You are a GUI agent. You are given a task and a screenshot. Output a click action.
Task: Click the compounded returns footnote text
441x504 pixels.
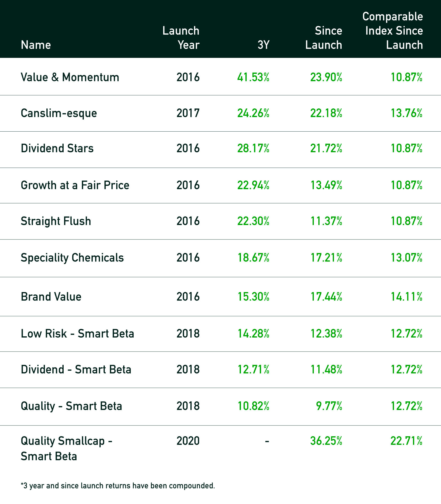click(118, 486)
